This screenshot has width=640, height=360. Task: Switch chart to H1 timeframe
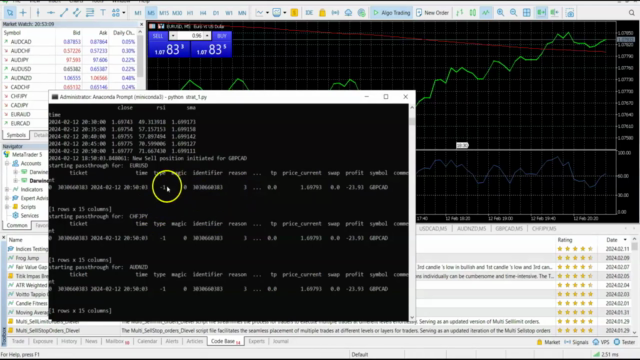point(190,13)
